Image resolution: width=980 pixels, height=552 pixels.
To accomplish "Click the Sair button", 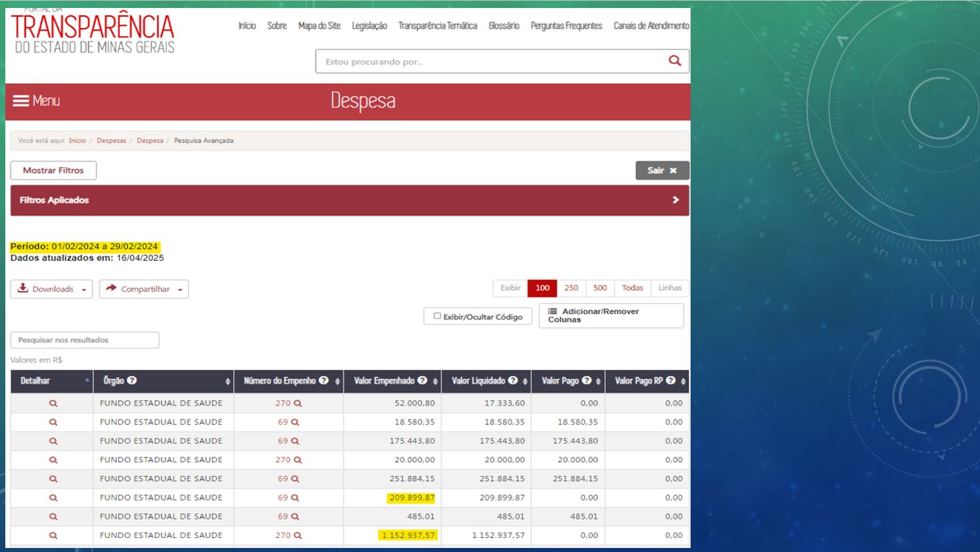I will pyautogui.click(x=662, y=170).
